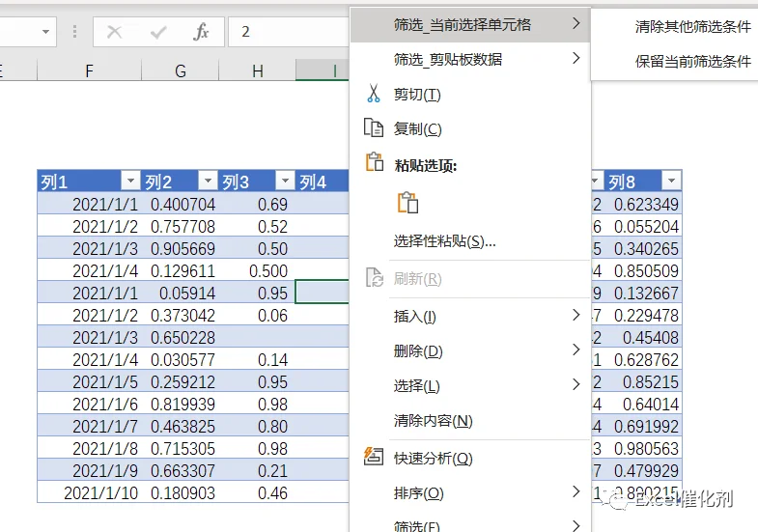Viewport: 758px width, 532px height.
Task: Expand the 选择(L) submenu arrow
Action: coord(576,384)
